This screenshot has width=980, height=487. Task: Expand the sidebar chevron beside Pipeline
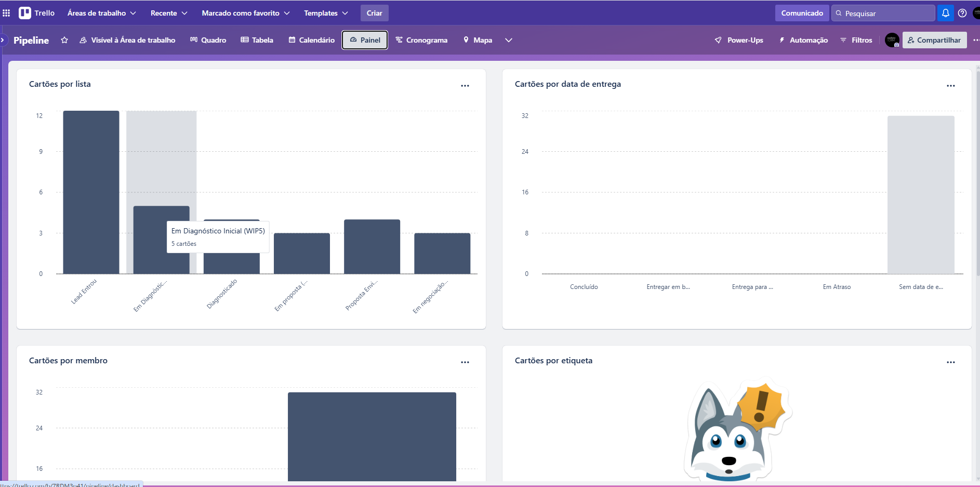click(x=3, y=40)
